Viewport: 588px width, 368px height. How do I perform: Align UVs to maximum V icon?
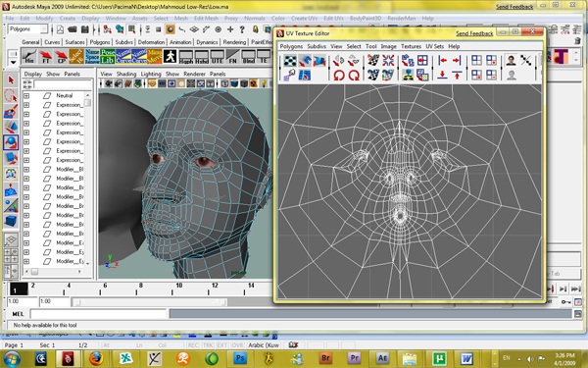(457, 76)
